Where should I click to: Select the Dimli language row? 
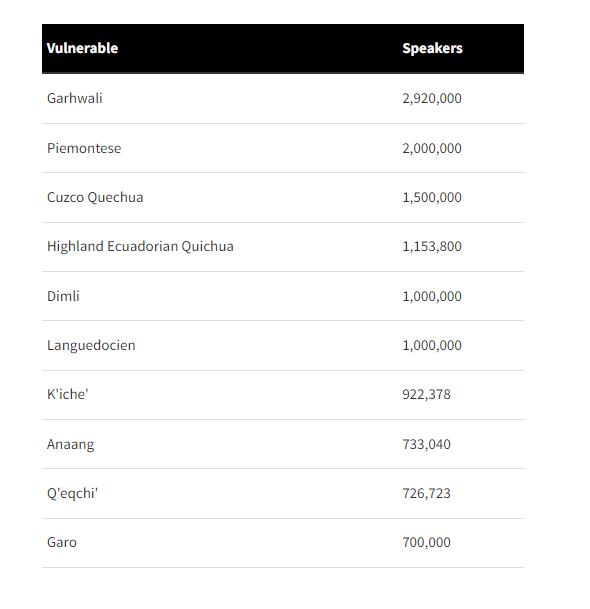click(283, 296)
